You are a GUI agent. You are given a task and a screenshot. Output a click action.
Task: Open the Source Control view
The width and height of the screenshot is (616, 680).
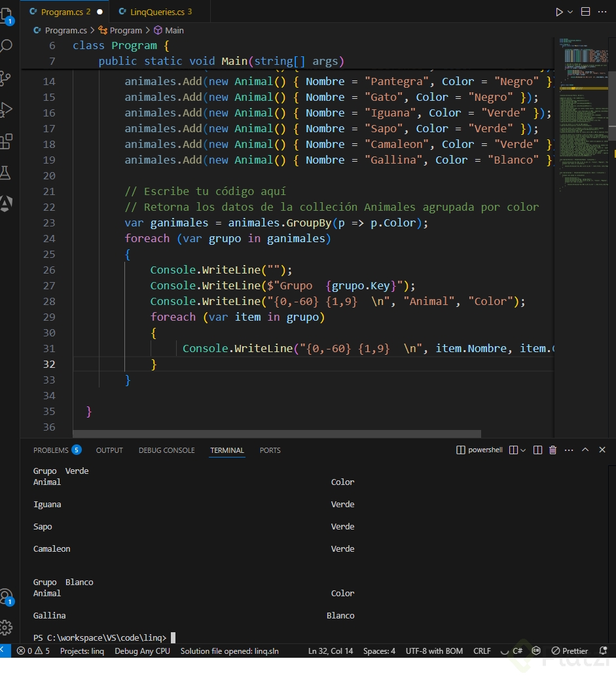point(7,77)
